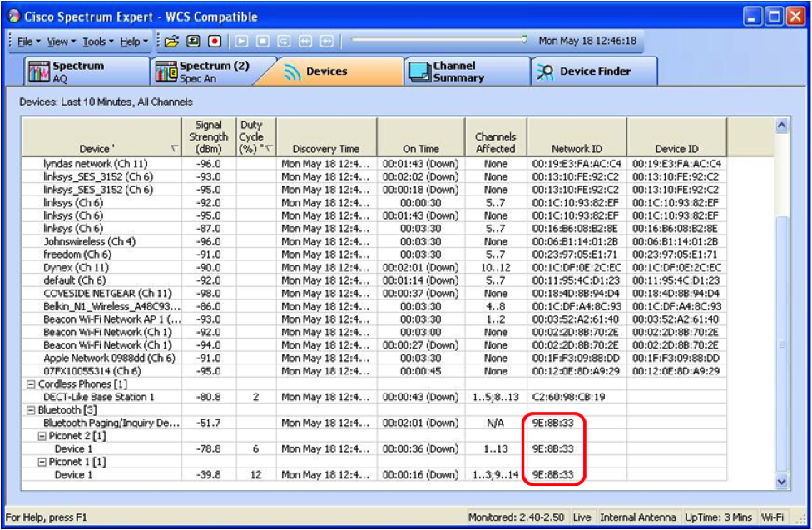Click the Channels Affected cell '10..12'

(x=496, y=267)
